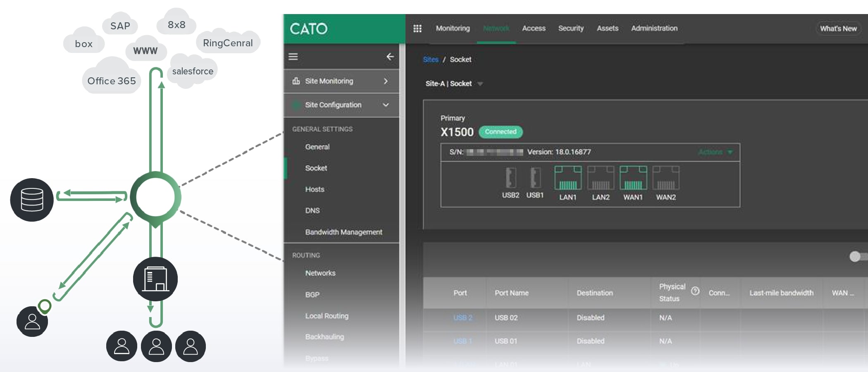Click the USB 02 port name cell

coord(506,317)
